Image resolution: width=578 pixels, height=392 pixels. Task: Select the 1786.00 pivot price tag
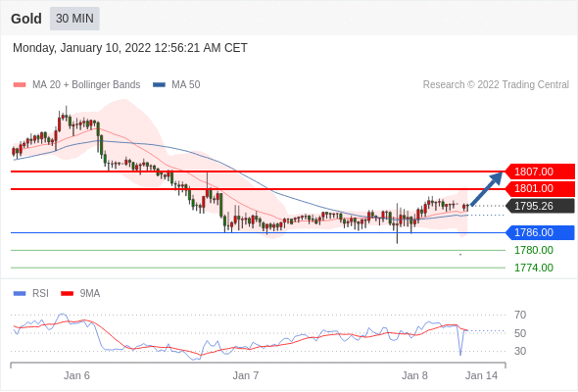coord(540,232)
